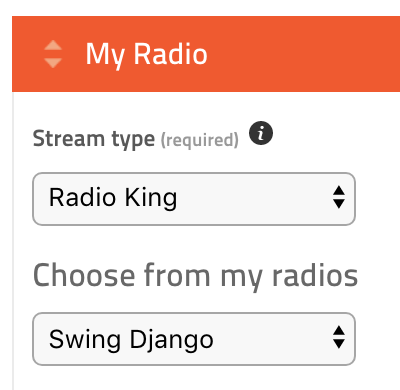Click the My Radio panel title
The height and width of the screenshot is (390, 400).
coord(147,55)
